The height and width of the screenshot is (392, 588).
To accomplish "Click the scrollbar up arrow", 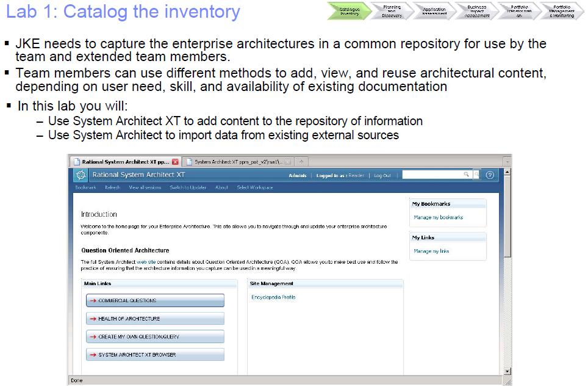I will point(507,172).
